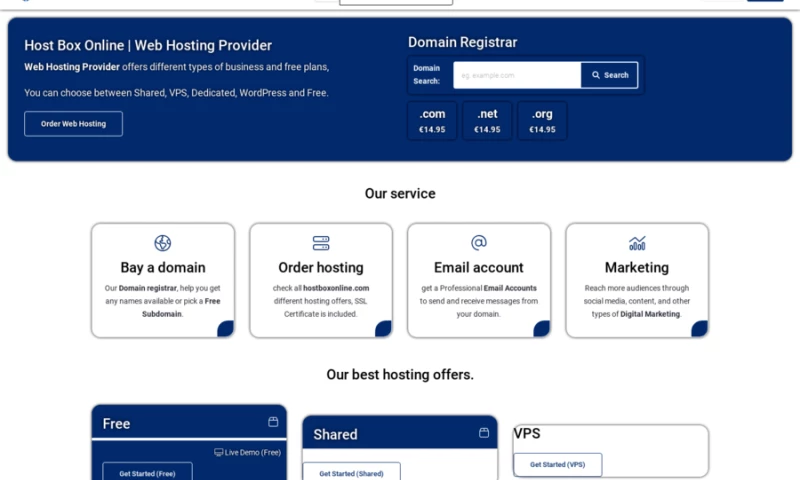
Task: Click the server icon above Order hosting
Action: click(321, 243)
